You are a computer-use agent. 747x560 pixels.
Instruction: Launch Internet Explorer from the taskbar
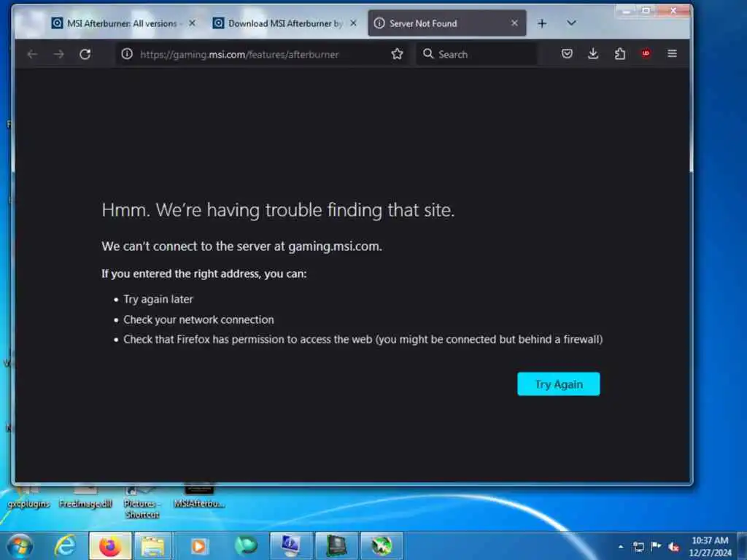tap(65, 545)
